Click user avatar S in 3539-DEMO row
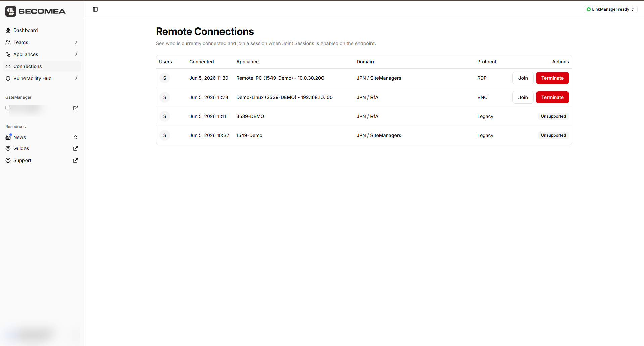This screenshot has width=644, height=346. click(165, 116)
